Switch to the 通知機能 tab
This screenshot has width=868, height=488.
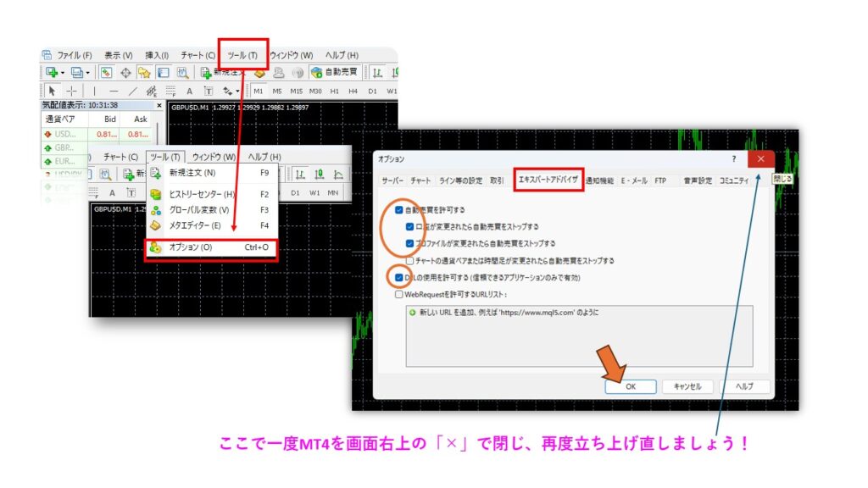tap(599, 180)
